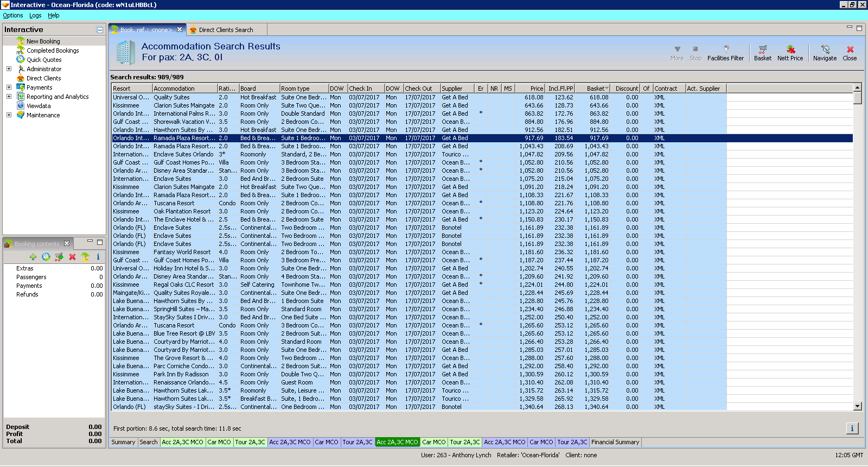This screenshot has width=868, height=467.
Task: Click the Nett Price icon
Action: 790,50
